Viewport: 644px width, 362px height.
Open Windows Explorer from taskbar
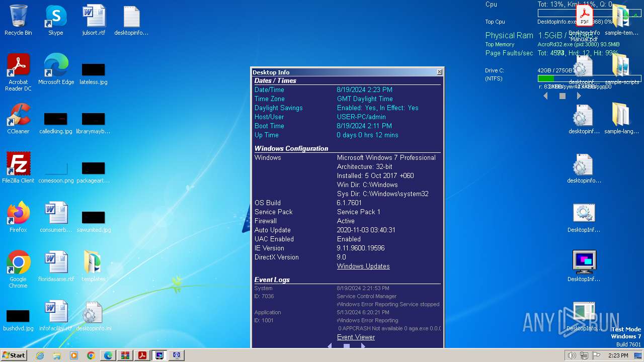pyautogui.click(x=57, y=355)
